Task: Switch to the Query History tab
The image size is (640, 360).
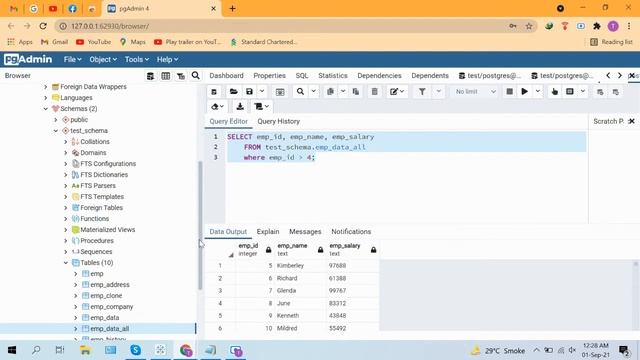Action: (x=279, y=122)
